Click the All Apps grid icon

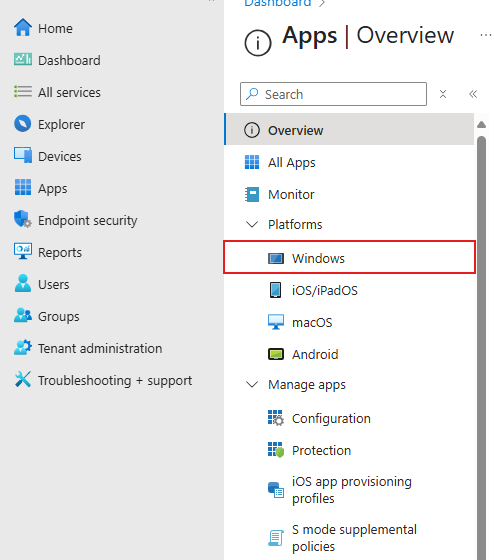click(x=252, y=162)
